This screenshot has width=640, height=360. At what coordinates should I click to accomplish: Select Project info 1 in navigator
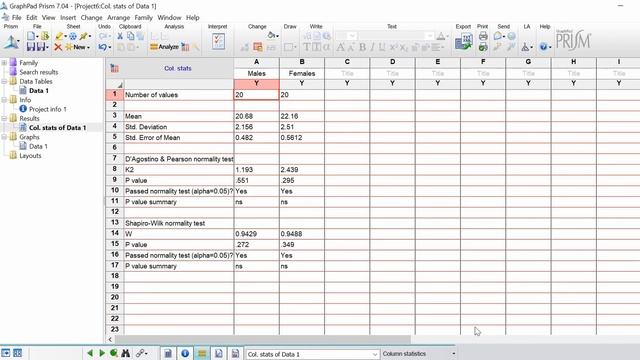coord(47,109)
